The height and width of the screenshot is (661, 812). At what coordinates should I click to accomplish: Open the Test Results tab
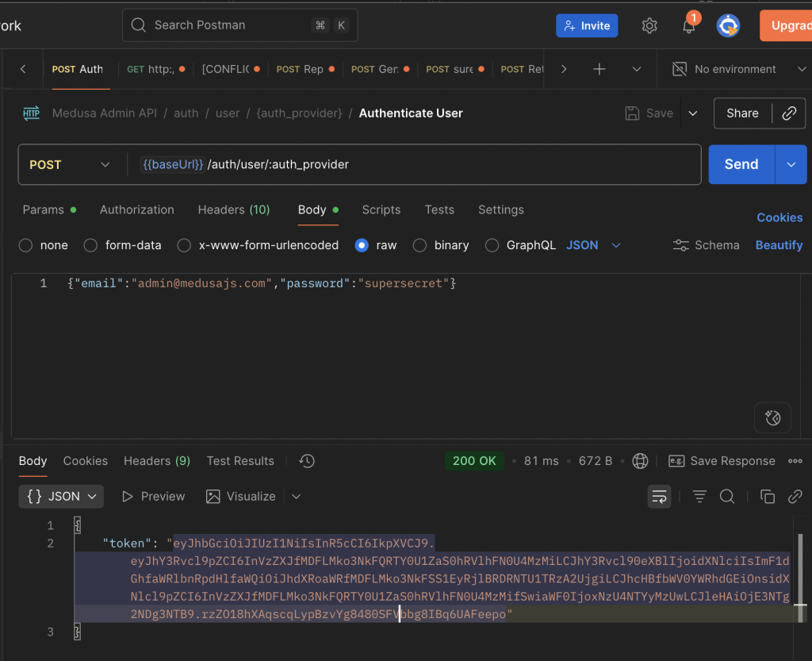click(240, 460)
